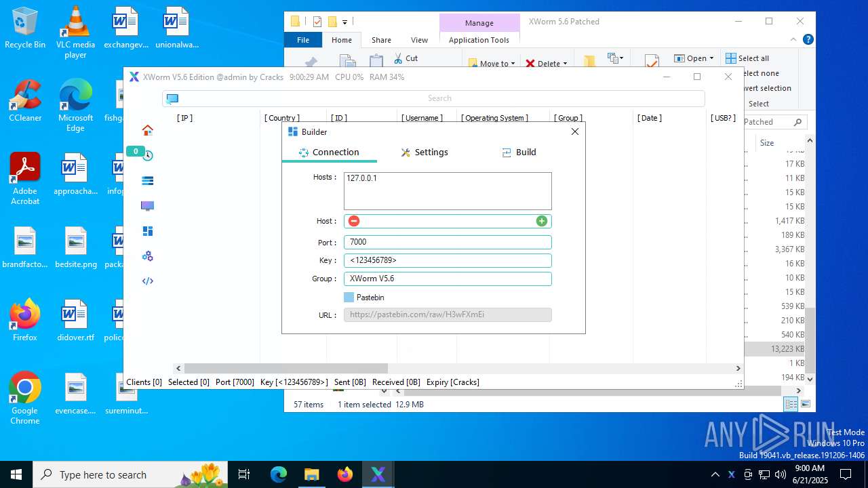
Task: Add host with green plus button
Action: click(541, 221)
